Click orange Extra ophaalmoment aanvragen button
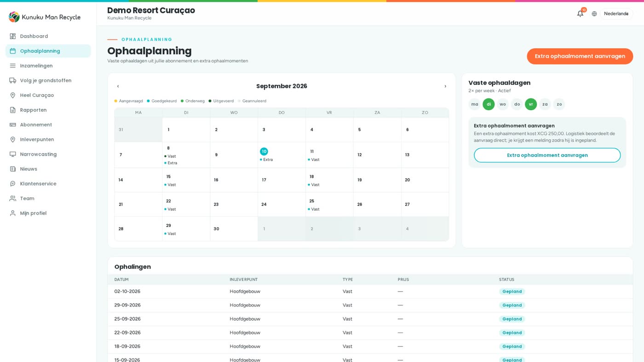This screenshot has height=362, width=644. click(580, 56)
